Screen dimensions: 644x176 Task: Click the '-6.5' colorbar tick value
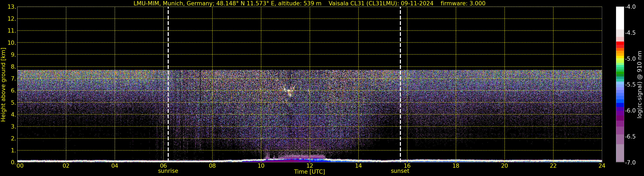(x=630, y=136)
